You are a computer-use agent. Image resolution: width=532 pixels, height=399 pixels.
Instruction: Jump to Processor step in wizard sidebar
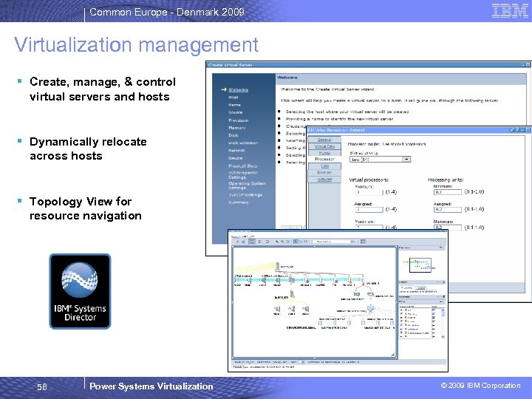coord(238,120)
